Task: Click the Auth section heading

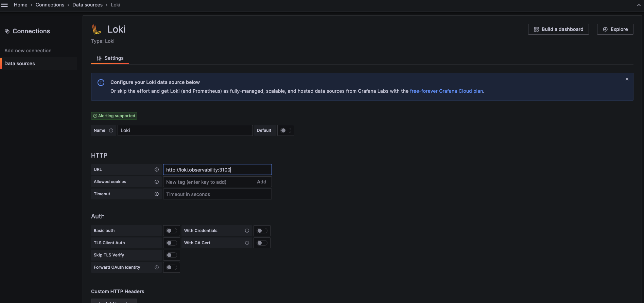Action: point(98,216)
